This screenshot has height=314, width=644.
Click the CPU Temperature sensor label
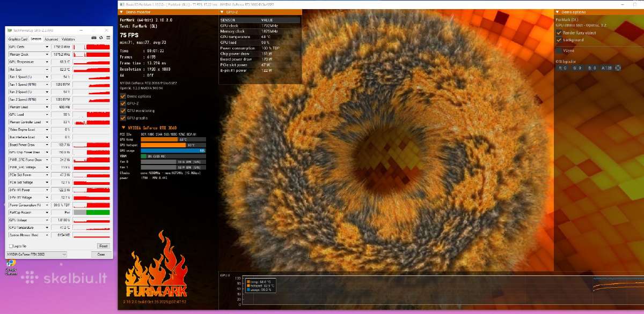click(x=22, y=228)
